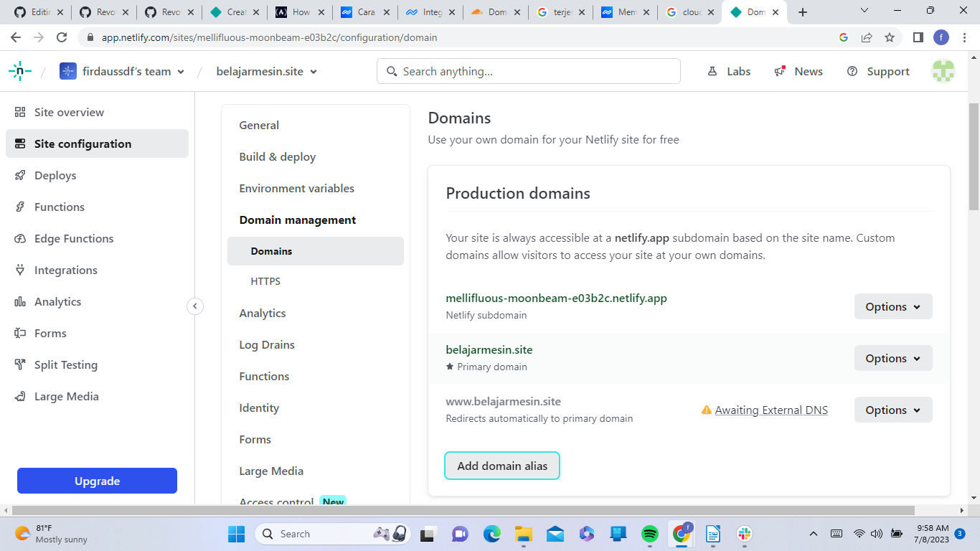Collapse the sidebar with the chevron control
Viewport: 980px width, 551px height.
(x=195, y=306)
